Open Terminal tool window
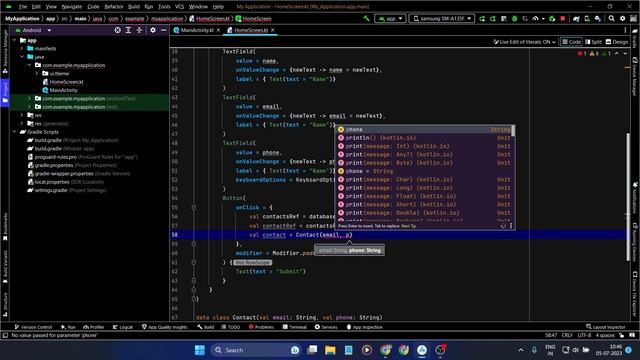Screen dimensions: 640x360 click(x=295, y=327)
